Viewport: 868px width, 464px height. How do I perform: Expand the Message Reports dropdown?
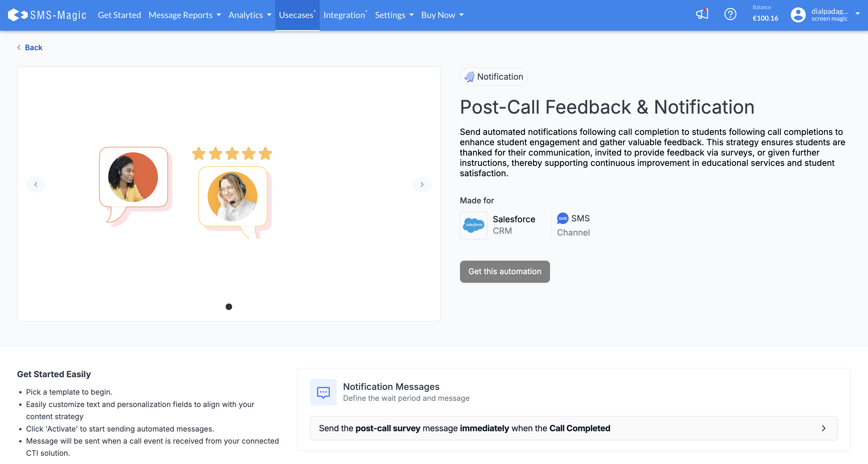coord(184,15)
